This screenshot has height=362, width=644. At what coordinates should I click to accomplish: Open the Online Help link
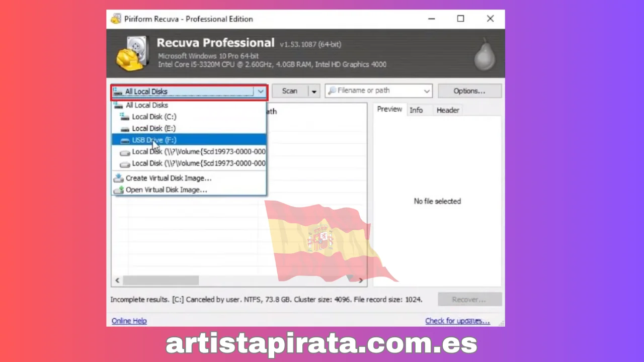(129, 321)
